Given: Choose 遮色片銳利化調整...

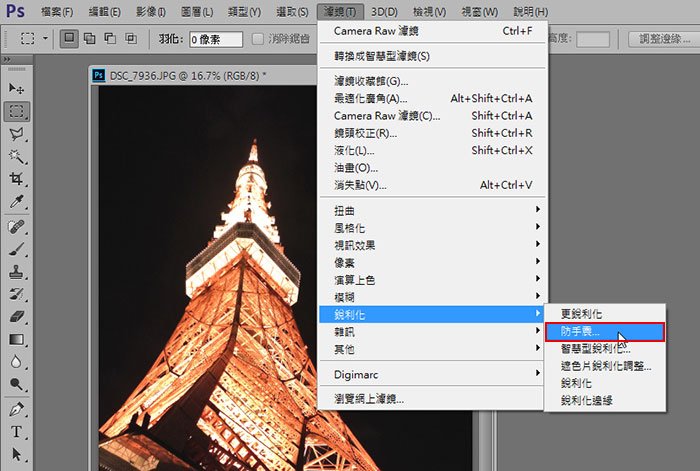Looking at the screenshot, I should pyautogui.click(x=605, y=366).
